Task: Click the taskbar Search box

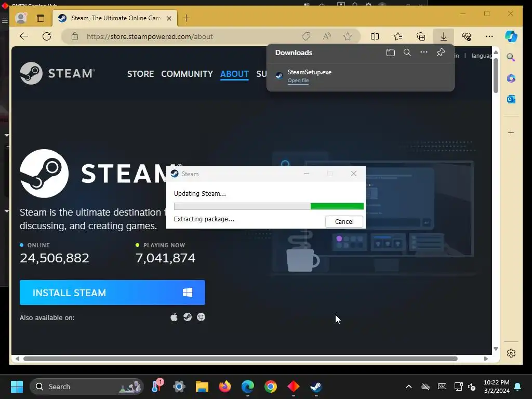Action: click(87, 387)
